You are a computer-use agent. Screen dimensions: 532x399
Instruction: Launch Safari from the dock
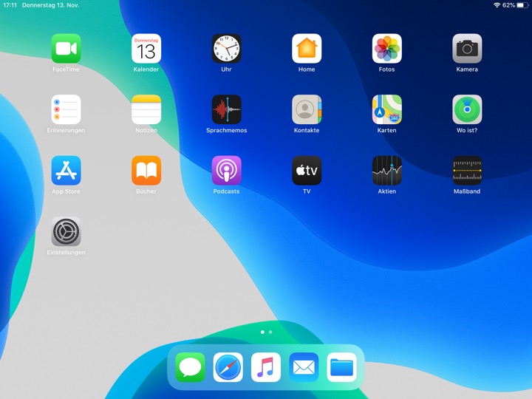[228, 367]
